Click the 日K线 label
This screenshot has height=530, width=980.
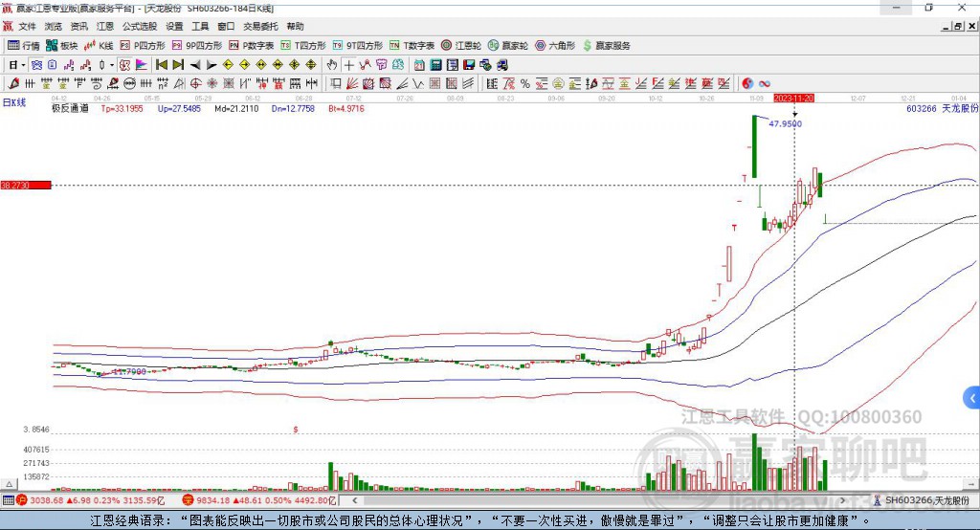click(14, 102)
